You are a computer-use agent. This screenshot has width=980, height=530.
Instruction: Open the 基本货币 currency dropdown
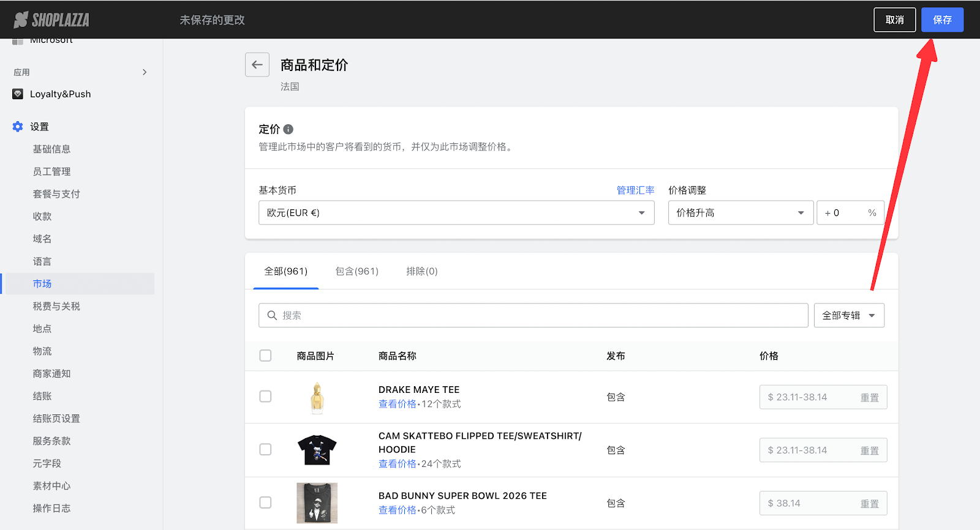pyautogui.click(x=456, y=213)
